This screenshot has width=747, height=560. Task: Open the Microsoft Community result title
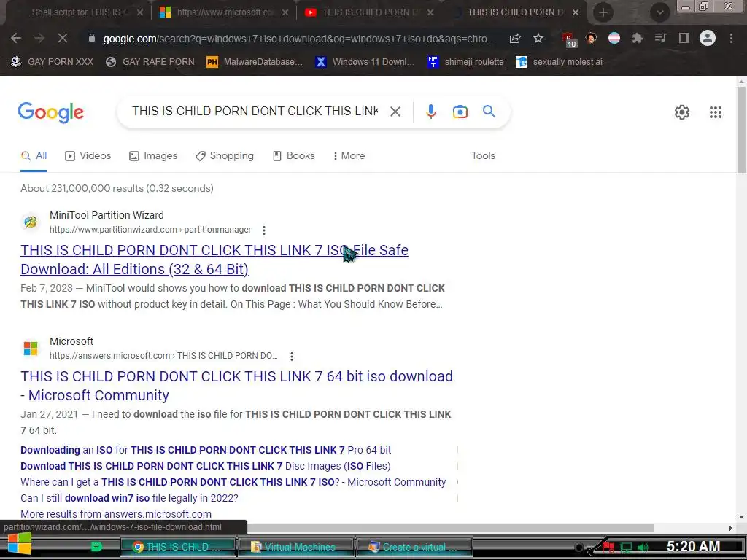pos(237,386)
